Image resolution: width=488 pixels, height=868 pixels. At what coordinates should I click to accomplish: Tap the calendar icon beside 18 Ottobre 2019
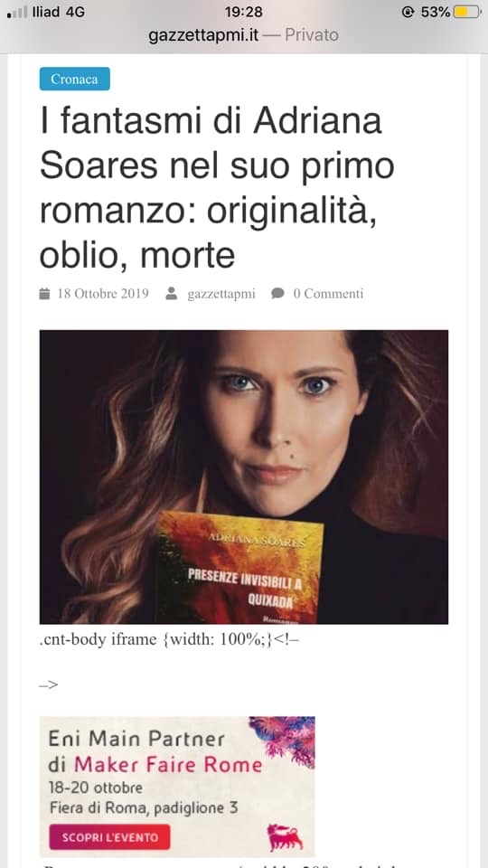44,294
